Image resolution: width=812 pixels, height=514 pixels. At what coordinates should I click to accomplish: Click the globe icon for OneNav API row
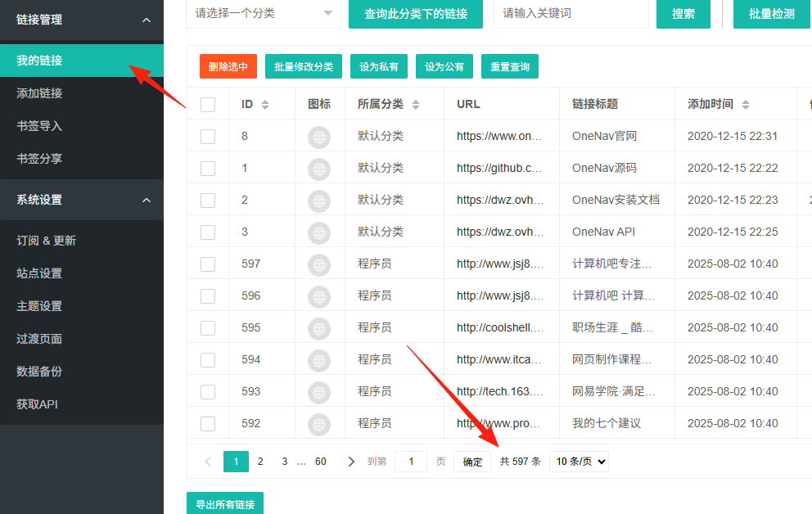[319, 233]
